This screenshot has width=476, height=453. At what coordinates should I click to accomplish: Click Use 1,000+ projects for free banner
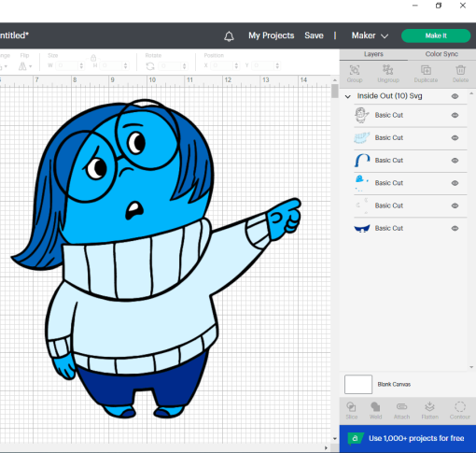pos(408,438)
